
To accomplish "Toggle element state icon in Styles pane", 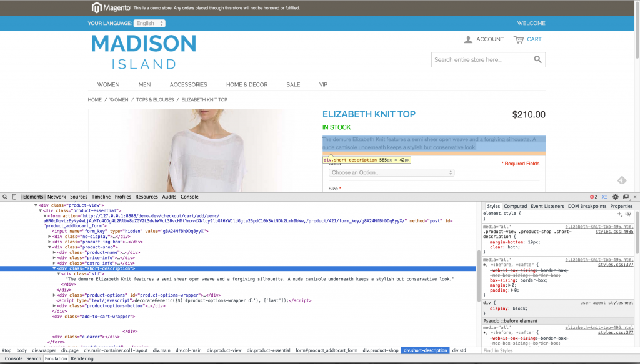I will tap(628, 214).
